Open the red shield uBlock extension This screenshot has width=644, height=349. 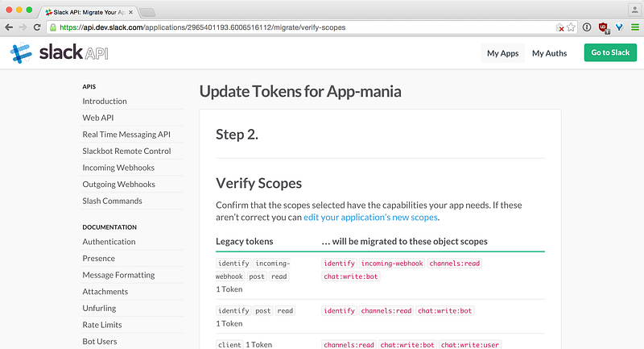point(603,27)
